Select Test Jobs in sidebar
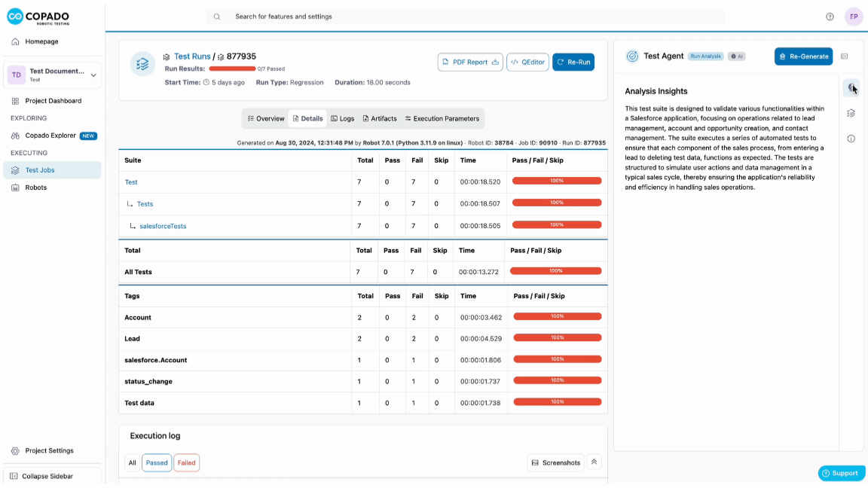 52,170
